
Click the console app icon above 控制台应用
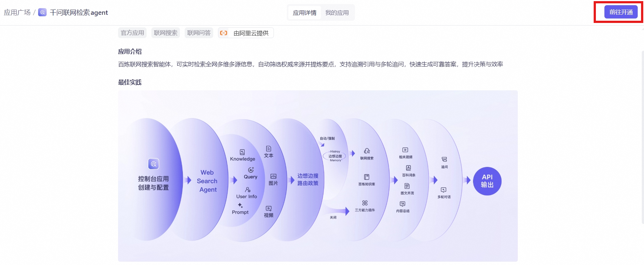coord(154,164)
